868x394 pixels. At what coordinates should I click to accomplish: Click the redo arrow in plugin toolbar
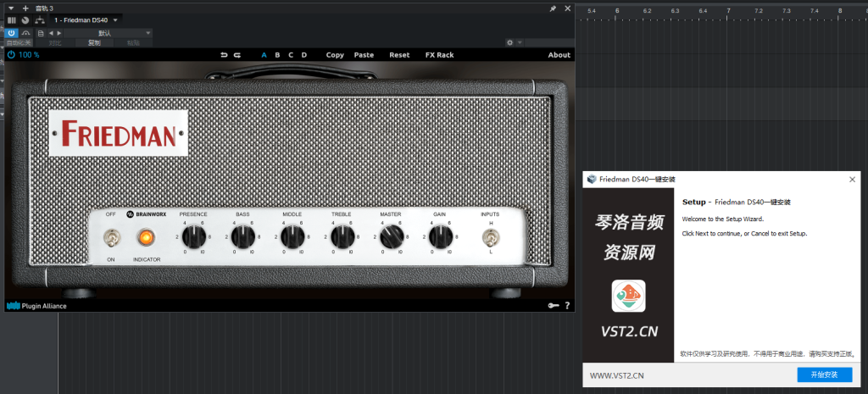[237, 55]
